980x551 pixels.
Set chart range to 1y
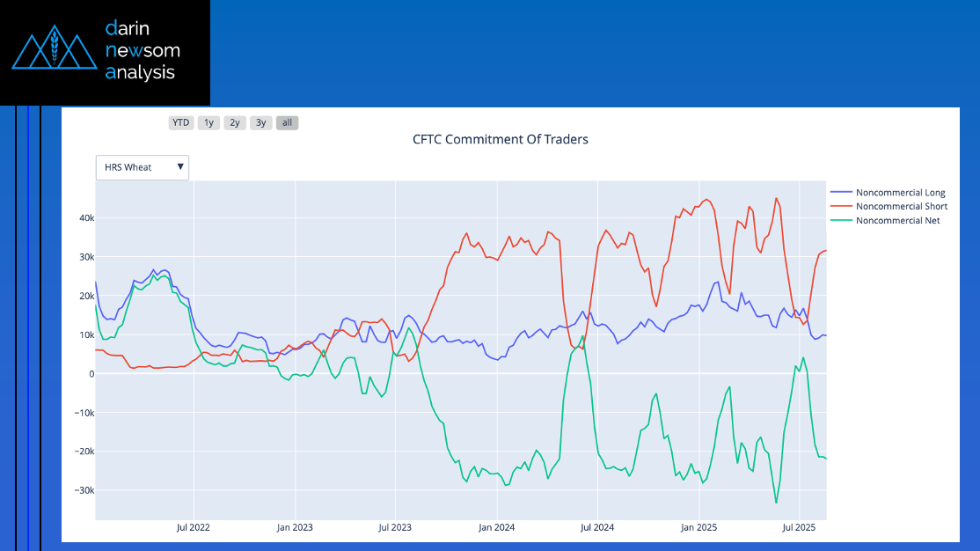point(208,123)
